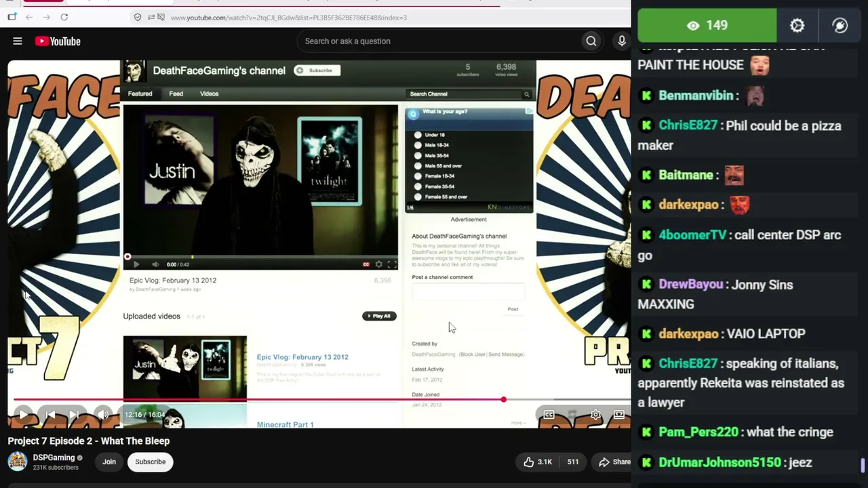Subscribe to DeathFaceGaming's channel

(x=317, y=70)
